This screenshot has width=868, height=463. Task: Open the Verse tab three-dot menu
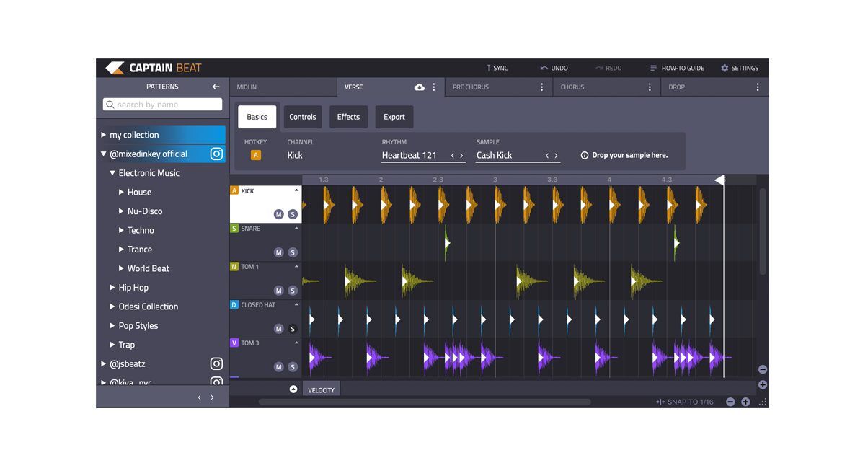434,87
